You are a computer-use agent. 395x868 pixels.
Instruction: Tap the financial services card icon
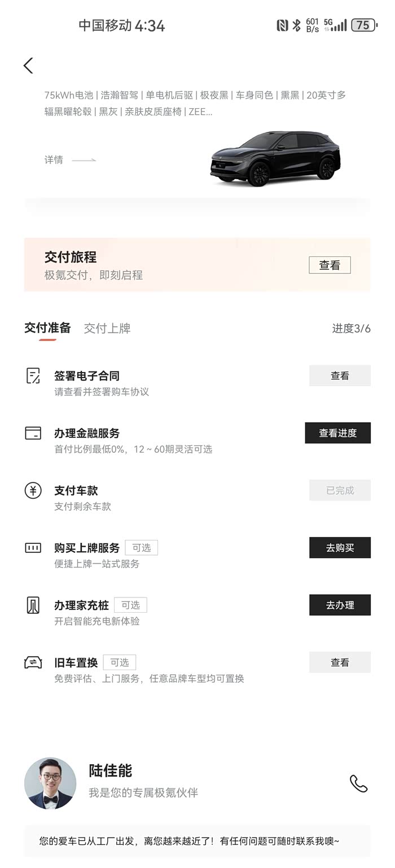[x=33, y=433]
